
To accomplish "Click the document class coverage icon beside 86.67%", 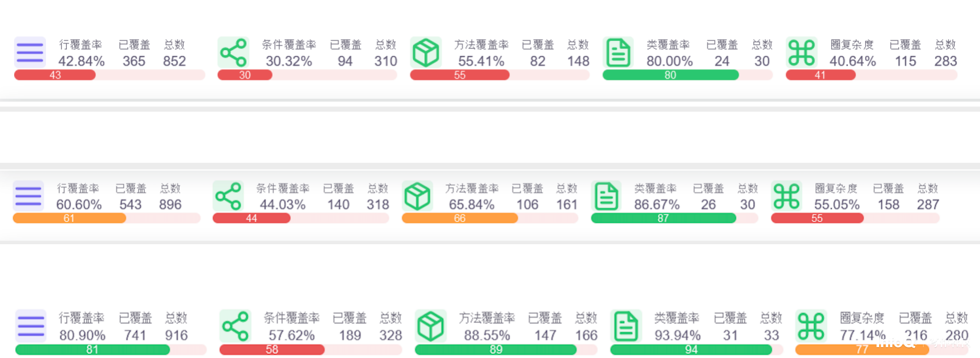I will [606, 196].
